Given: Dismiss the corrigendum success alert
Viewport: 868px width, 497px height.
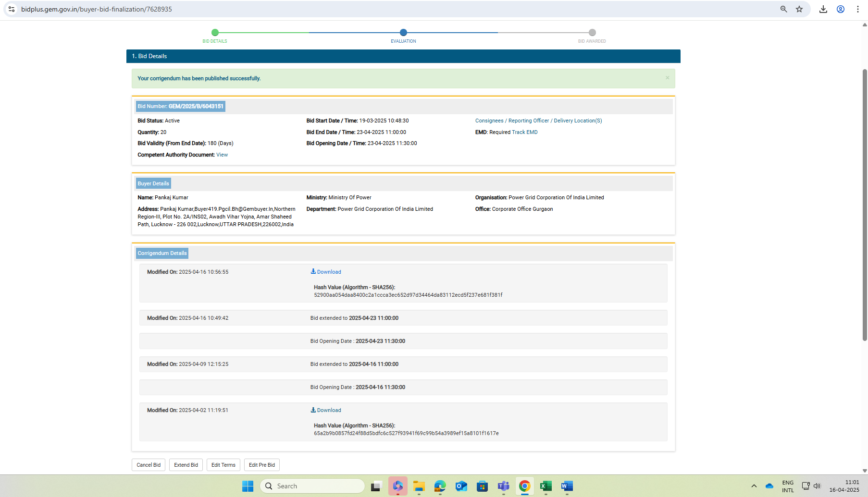Looking at the screenshot, I should tap(667, 78).
